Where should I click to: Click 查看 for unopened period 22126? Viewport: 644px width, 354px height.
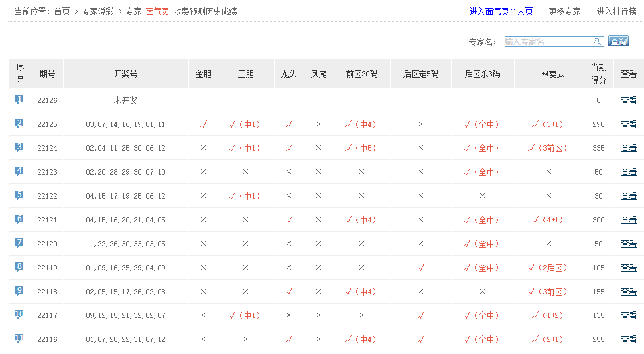pos(628,100)
